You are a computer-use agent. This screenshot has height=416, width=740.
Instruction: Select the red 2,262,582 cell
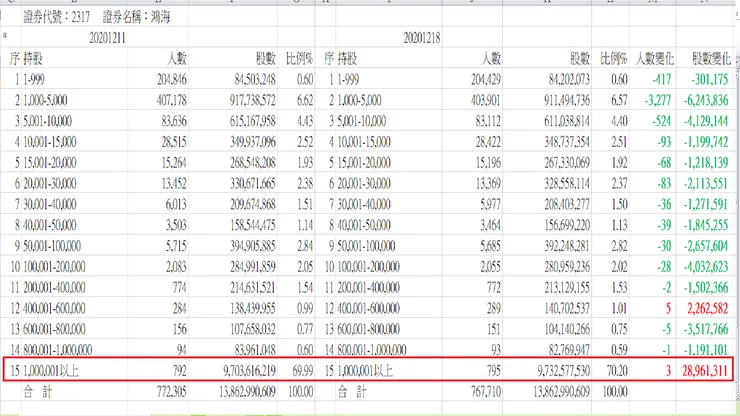tap(708, 308)
